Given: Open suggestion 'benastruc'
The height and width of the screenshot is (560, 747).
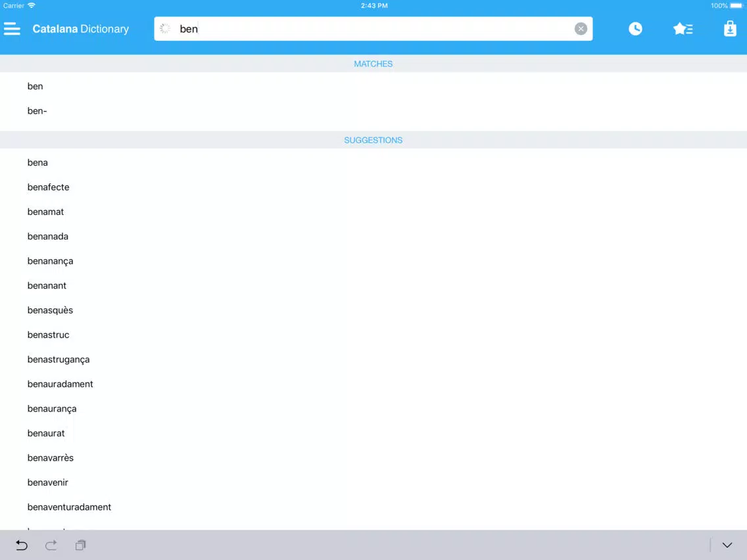Looking at the screenshot, I should pyautogui.click(x=373, y=335).
